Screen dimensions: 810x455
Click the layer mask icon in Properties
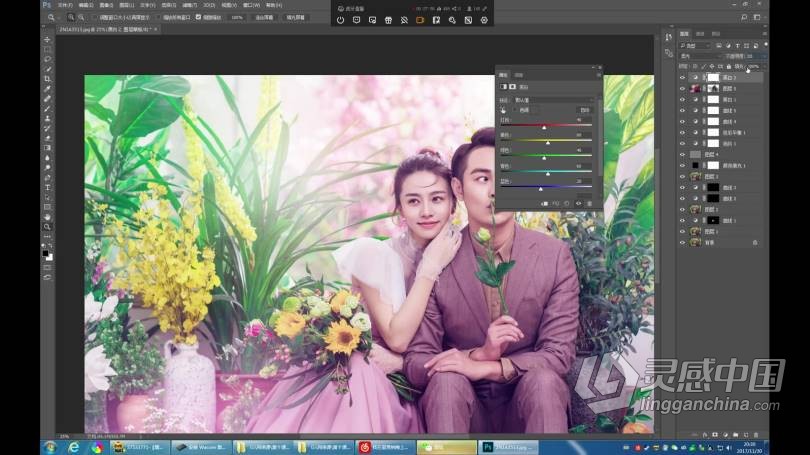point(512,87)
